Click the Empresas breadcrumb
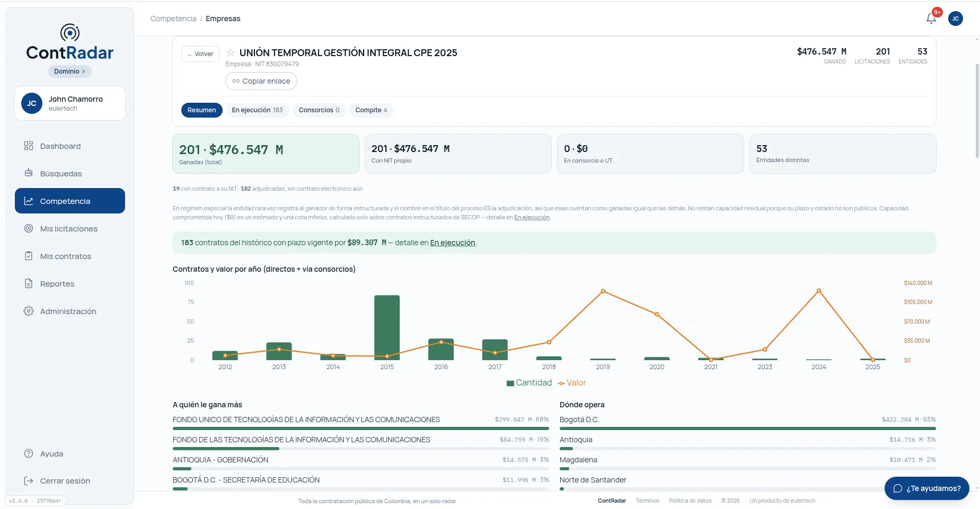Screen dimensions: 980x509 click(223, 19)
